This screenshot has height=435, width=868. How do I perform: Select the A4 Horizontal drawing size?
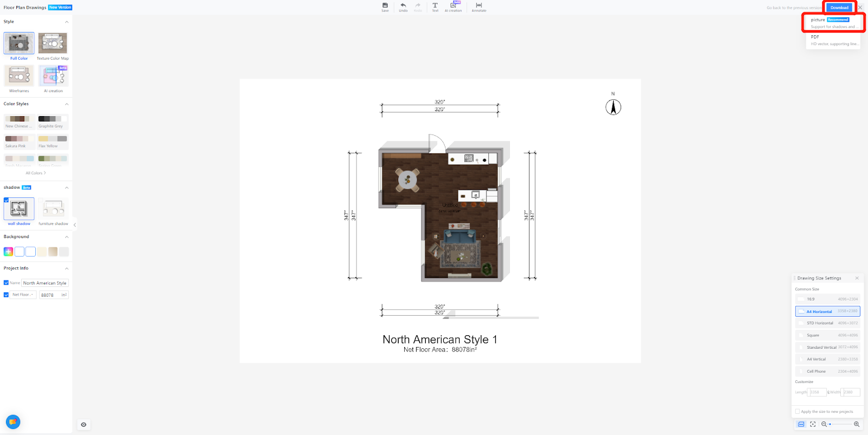(828, 311)
